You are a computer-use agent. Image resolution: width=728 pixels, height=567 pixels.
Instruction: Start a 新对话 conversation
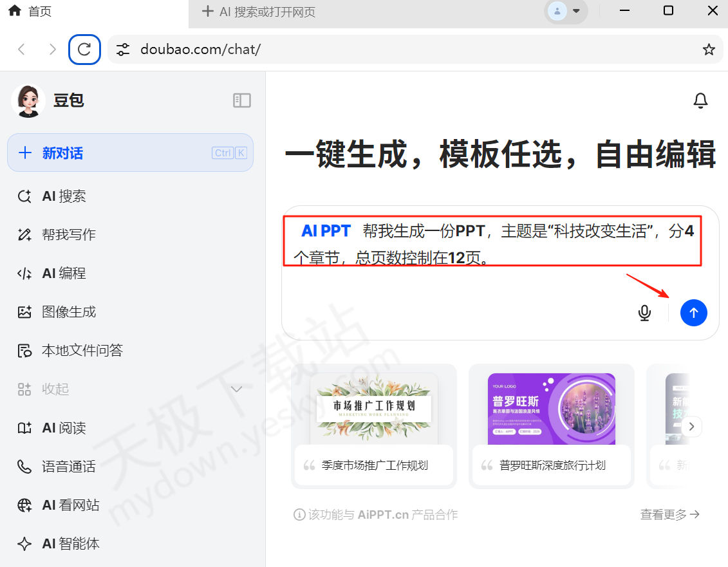[64, 153]
